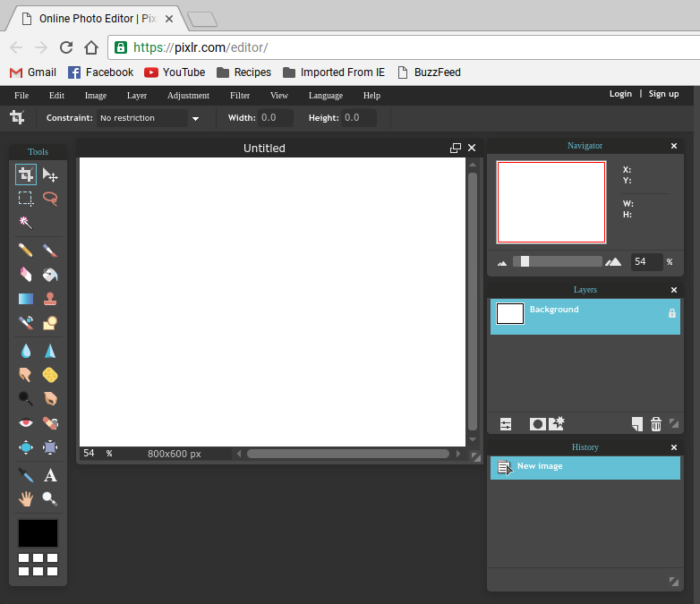Viewport: 700px width, 604px height.
Task: Open the Adjustment menu
Action: click(188, 96)
